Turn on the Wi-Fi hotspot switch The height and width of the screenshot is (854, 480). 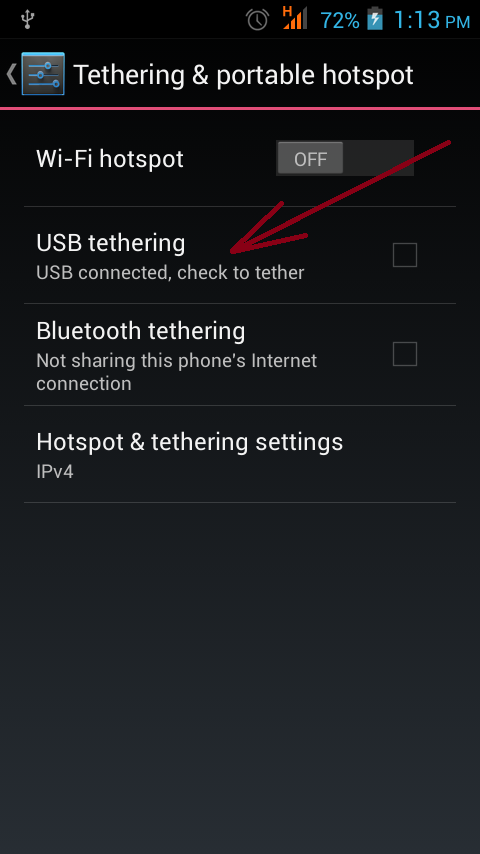pyautogui.click(x=345, y=158)
